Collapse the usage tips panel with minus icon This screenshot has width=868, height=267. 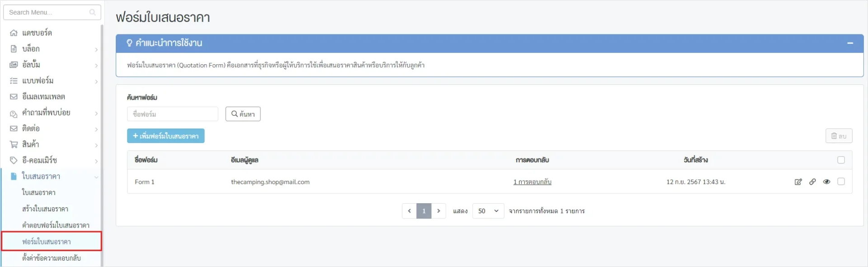click(850, 43)
